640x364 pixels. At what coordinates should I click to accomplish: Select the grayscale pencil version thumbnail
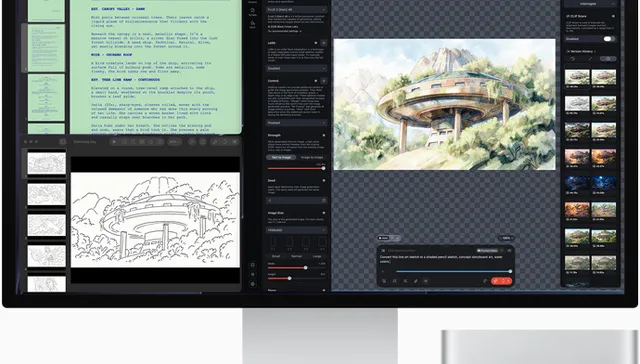[577, 104]
